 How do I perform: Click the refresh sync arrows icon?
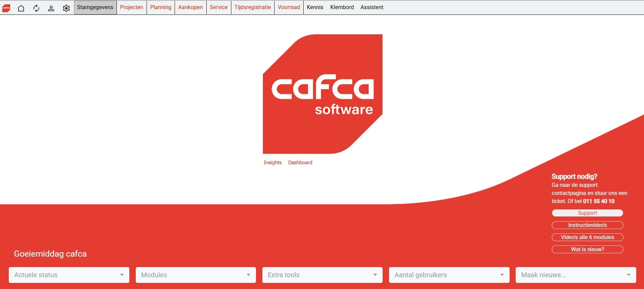(x=36, y=8)
